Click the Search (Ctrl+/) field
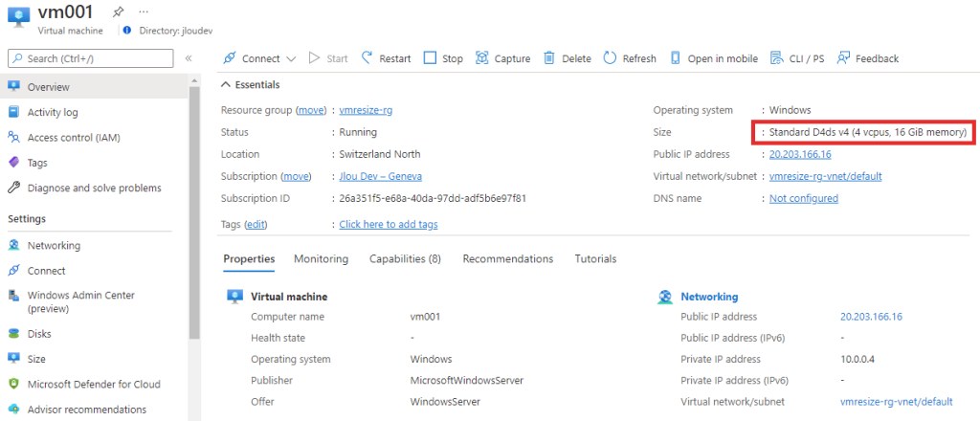Viewport: 980px width, 421px height. click(91, 58)
